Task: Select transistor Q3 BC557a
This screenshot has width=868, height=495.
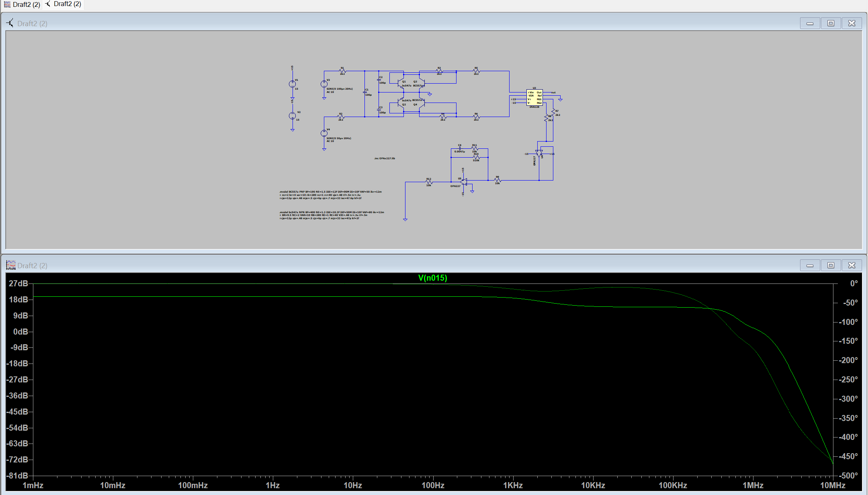Action: [x=422, y=83]
